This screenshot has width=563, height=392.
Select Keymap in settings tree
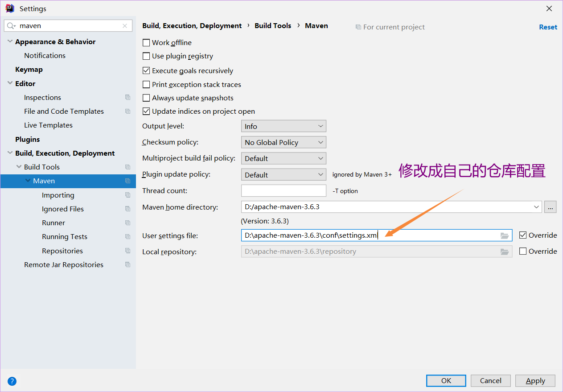29,70
